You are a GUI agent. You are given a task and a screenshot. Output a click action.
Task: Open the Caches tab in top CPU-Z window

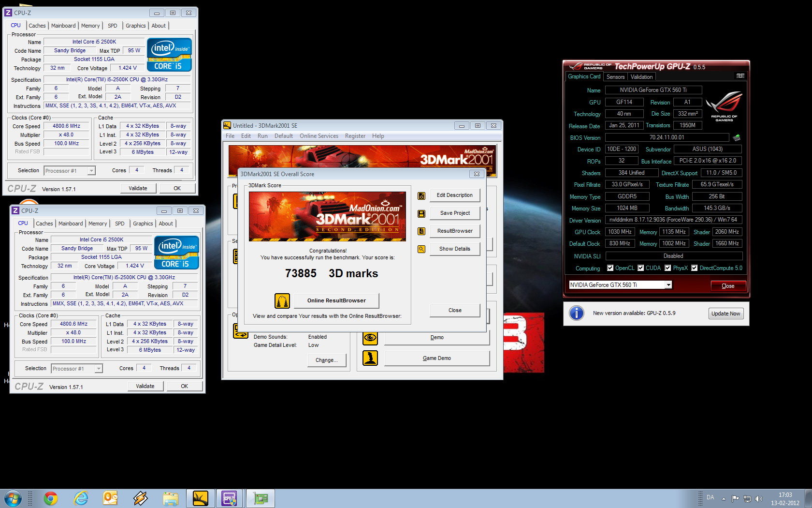pyautogui.click(x=37, y=26)
